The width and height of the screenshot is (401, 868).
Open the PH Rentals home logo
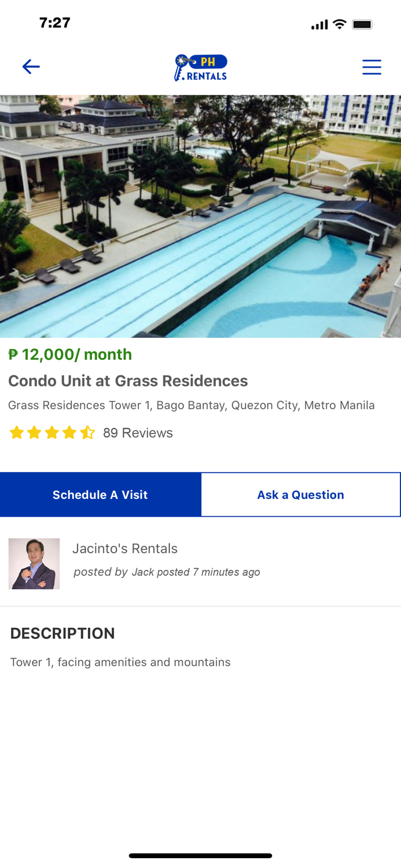click(x=200, y=67)
